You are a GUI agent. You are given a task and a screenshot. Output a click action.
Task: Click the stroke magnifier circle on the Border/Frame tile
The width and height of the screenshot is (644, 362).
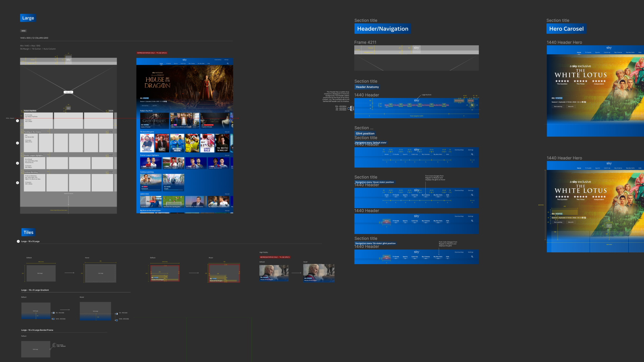coord(54,345)
